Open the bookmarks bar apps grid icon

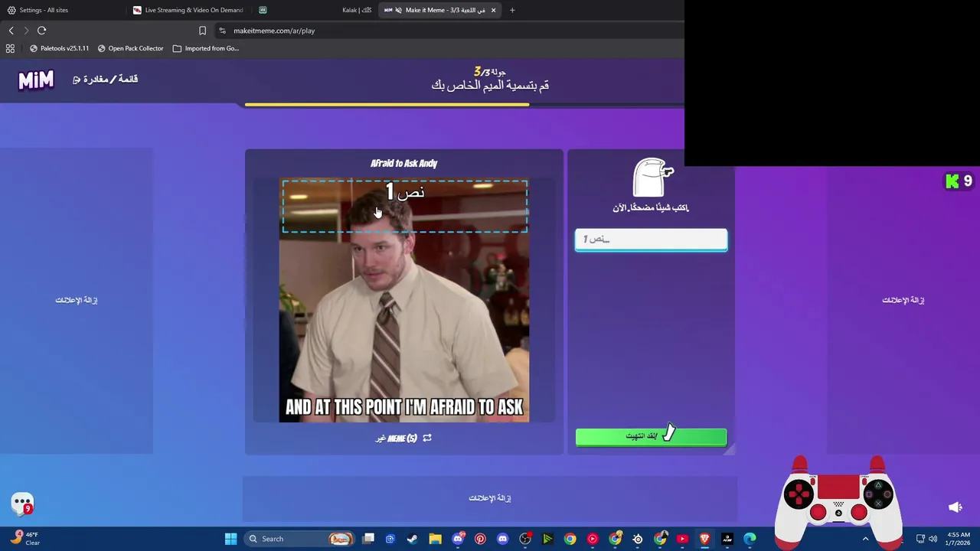[10, 48]
